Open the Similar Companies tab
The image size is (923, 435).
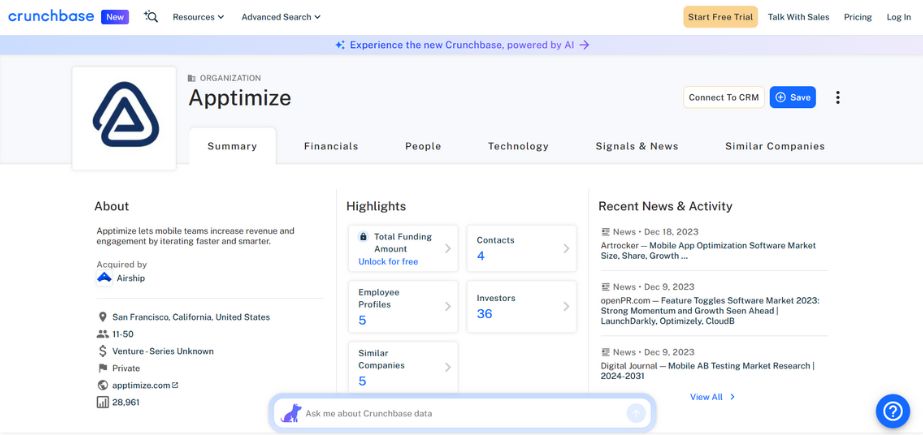tap(775, 146)
